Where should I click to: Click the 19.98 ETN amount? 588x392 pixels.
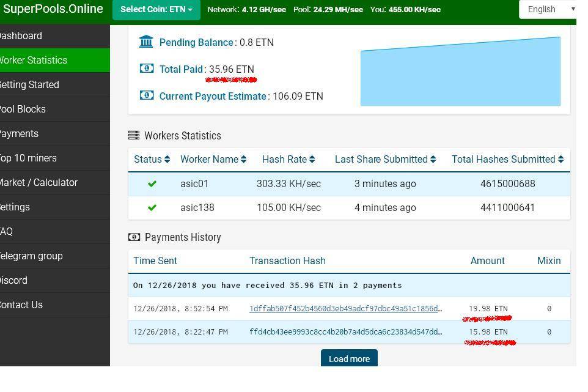(488, 309)
